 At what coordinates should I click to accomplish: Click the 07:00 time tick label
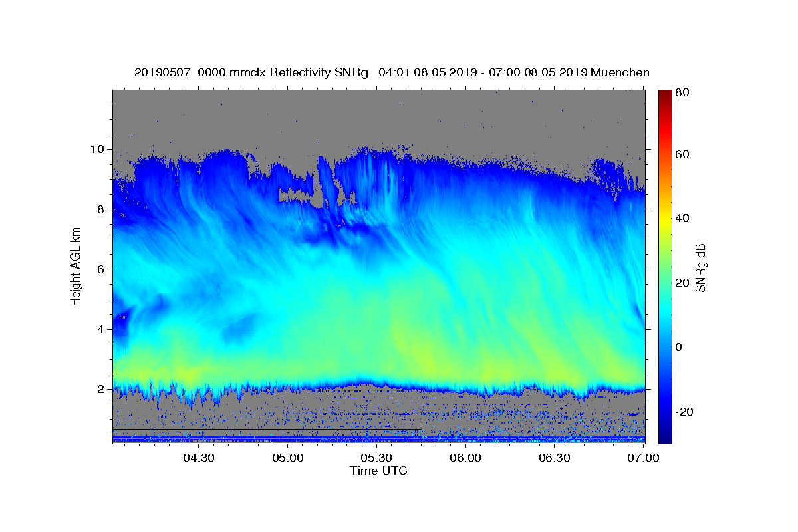(x=644, y=458)
